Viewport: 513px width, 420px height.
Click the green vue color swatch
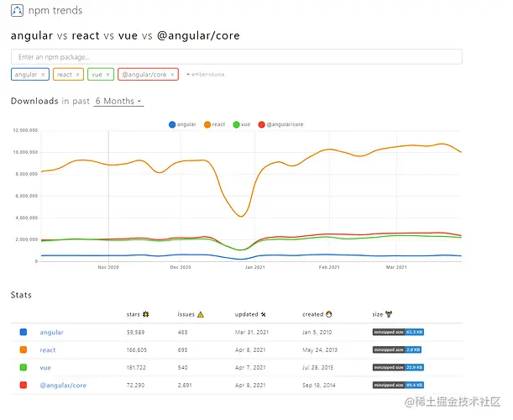(x=24, y=367)
